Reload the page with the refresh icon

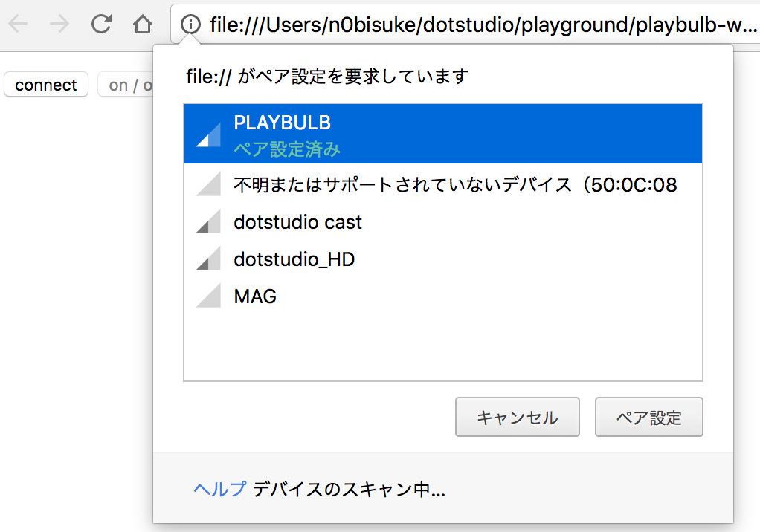point(101,23)
